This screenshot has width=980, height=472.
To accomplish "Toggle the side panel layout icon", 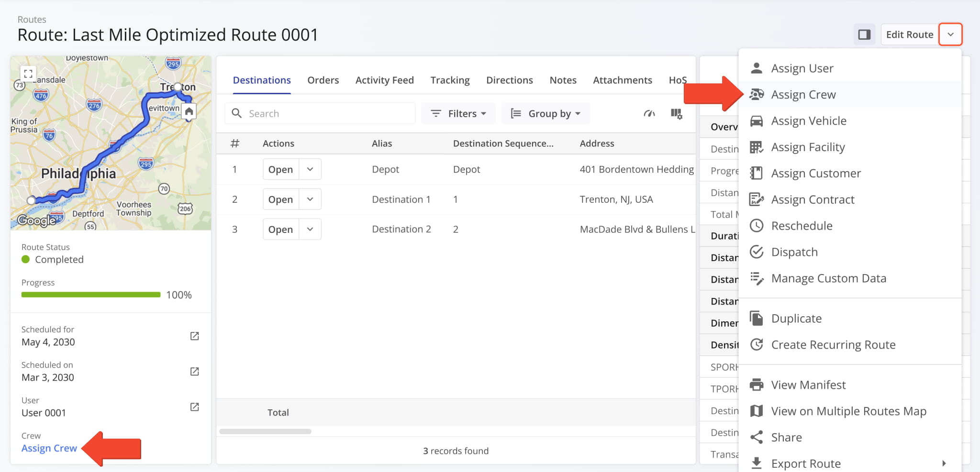I will [864, 34].
